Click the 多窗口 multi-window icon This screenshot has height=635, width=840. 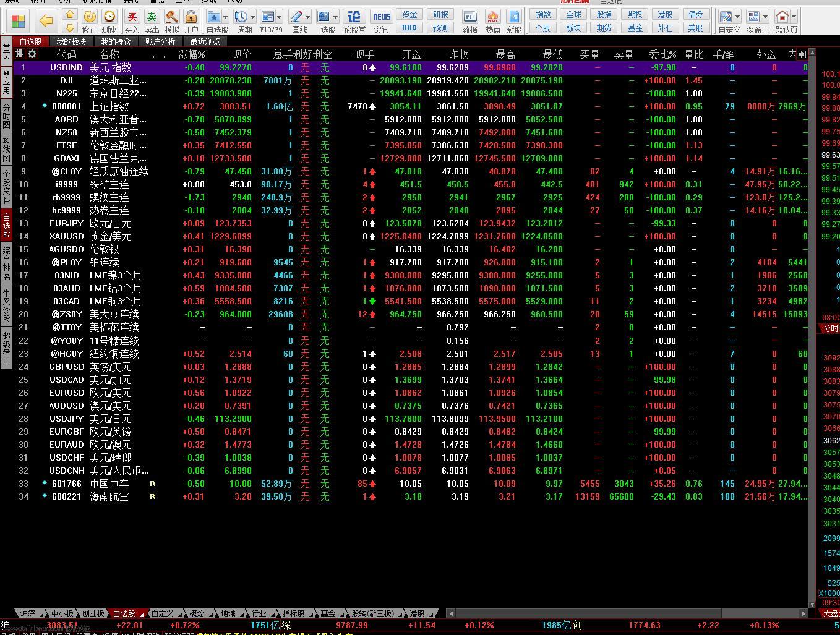(x=754, y=17)
